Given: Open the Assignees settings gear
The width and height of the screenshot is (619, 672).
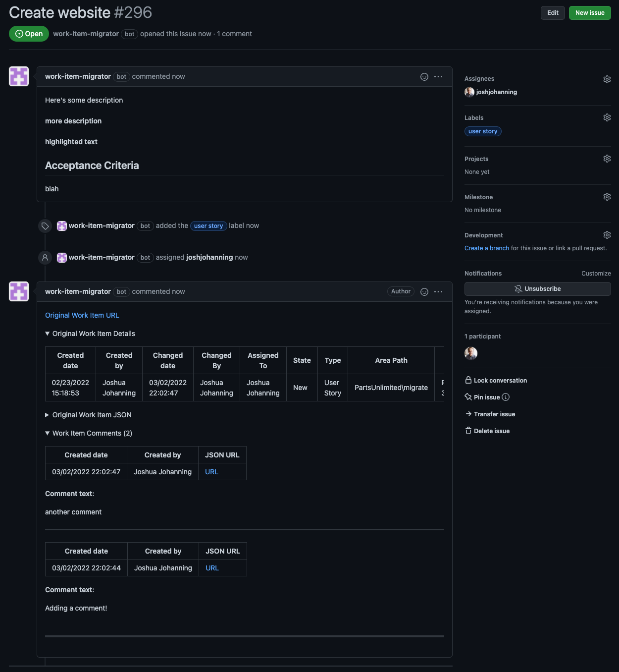Looking at the screenshot, I should pyautogui.click(x=607, y=79).
